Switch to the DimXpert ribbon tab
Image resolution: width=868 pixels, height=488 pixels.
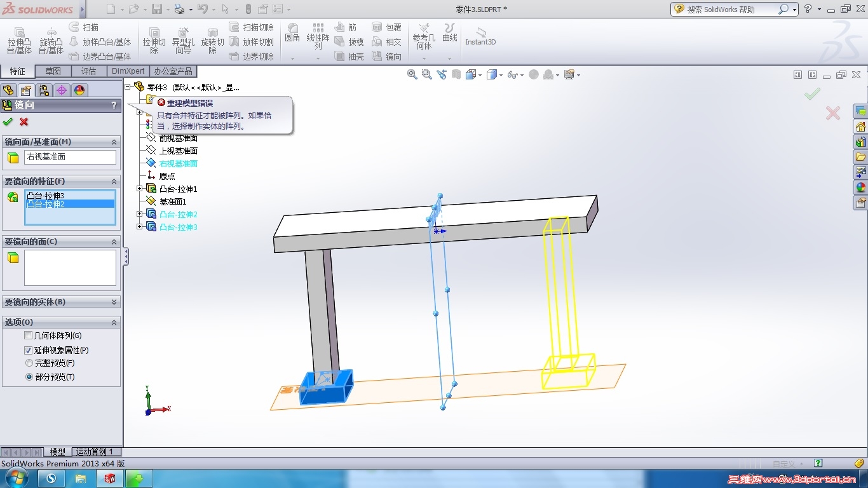click(x=128, y=71)
